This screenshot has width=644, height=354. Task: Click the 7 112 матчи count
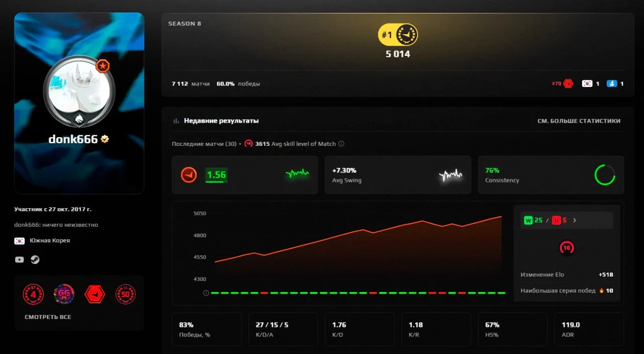pos(191,84)
